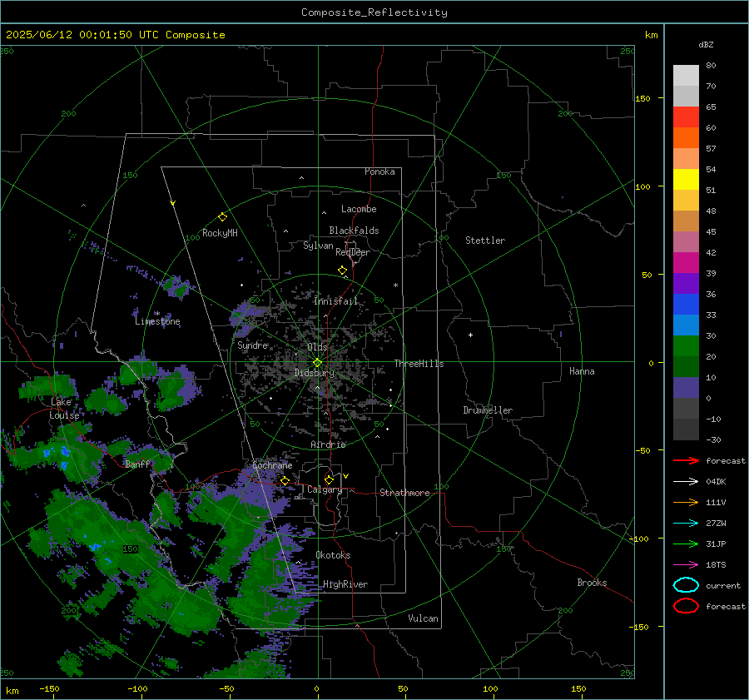749x700 pixels.
Task: Click the asterisk marker above Limestone label
Action: tap(156, 314)
